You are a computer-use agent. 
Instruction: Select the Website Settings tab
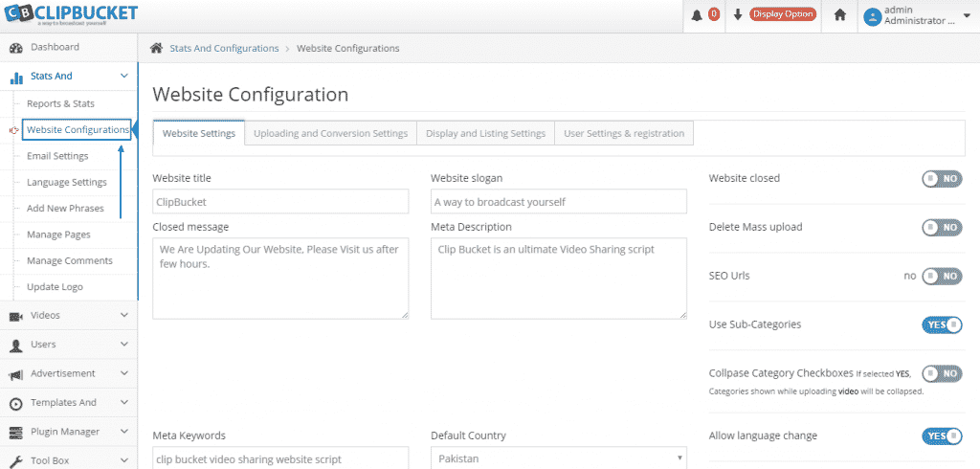[199, 133]
